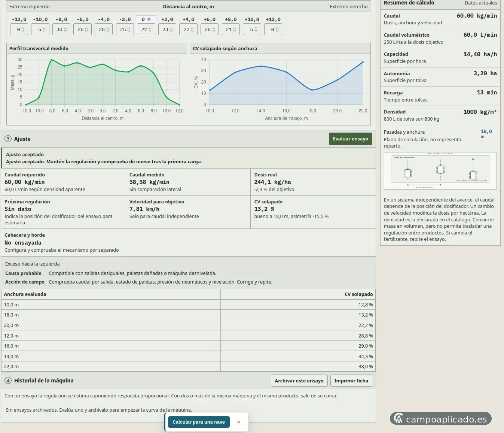
Task: Click the Recarga 13 min value
Action: [487, 93]
